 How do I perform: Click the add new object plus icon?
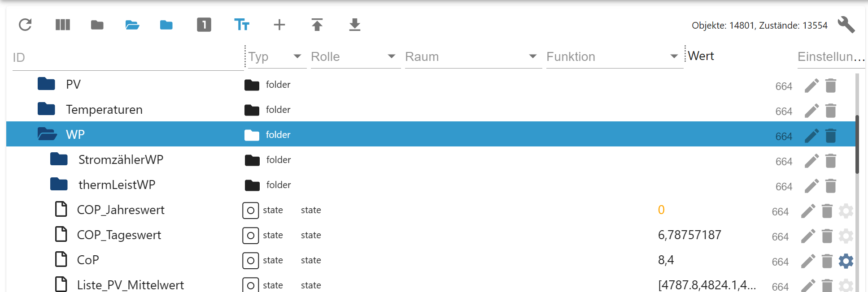point(279,25)
